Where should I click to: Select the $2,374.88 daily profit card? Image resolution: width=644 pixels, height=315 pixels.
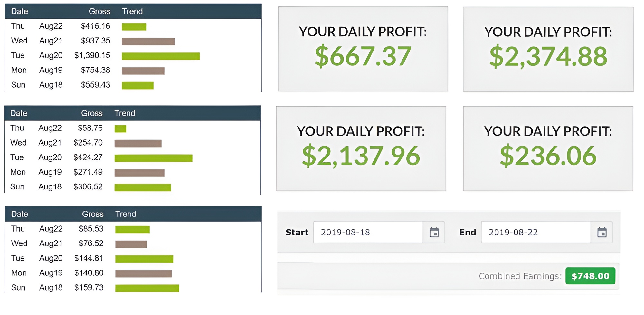pyautogui.click(x=548, y=49)
